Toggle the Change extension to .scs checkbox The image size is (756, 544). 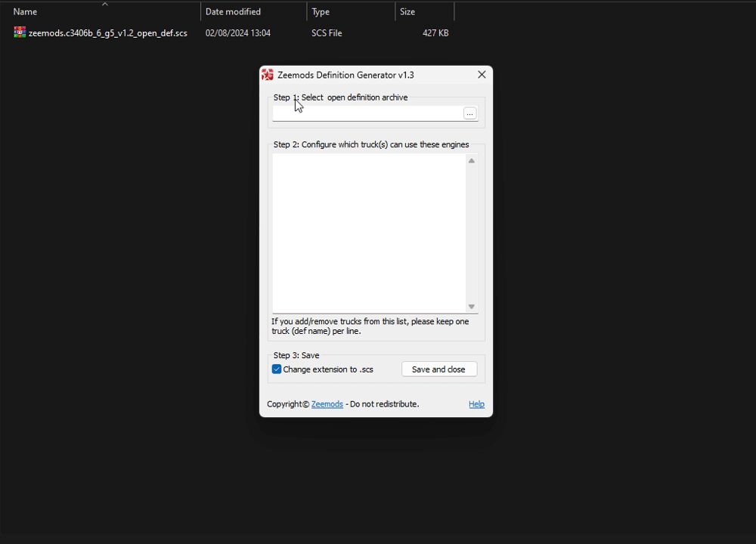[276, 369]
